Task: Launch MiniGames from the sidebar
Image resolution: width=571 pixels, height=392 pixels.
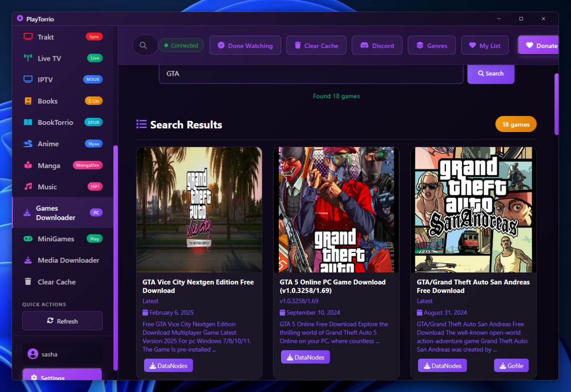Action: 56,239
